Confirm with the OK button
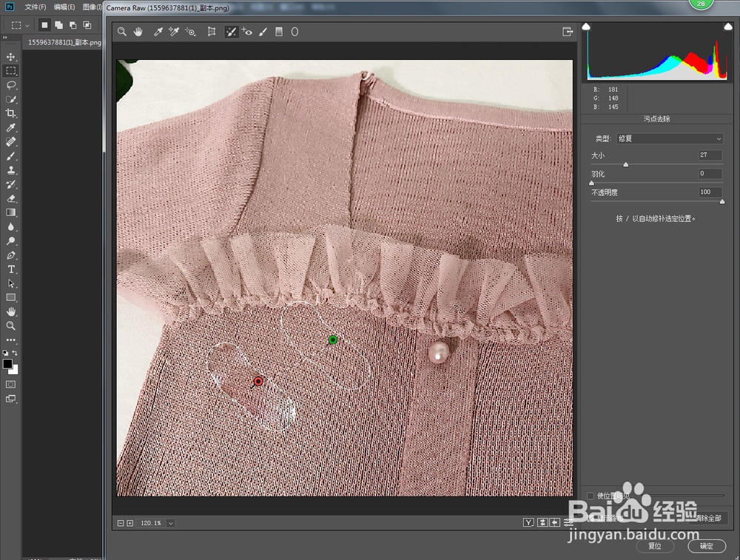 pyautogui.click(x=707, y=546)
